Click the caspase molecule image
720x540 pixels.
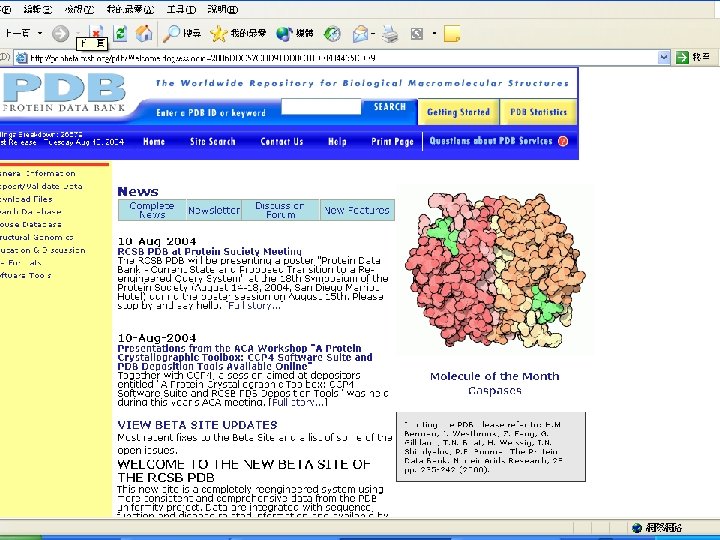tap(495, 270)
